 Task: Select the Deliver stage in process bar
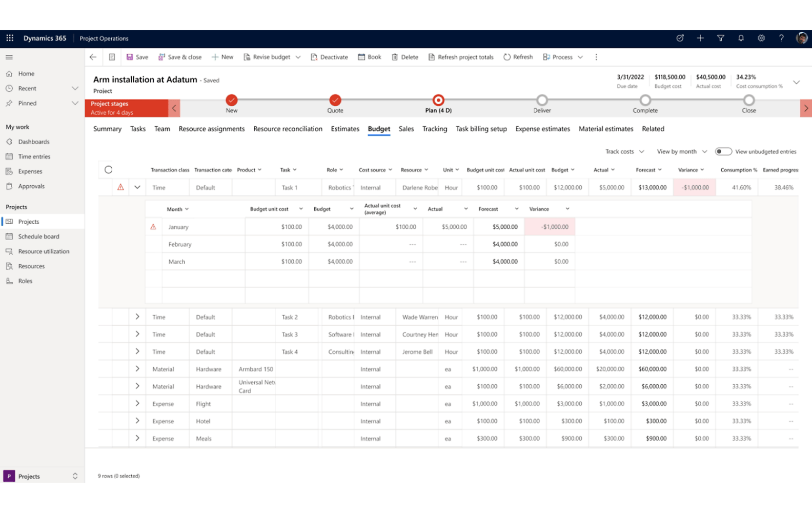542,100
